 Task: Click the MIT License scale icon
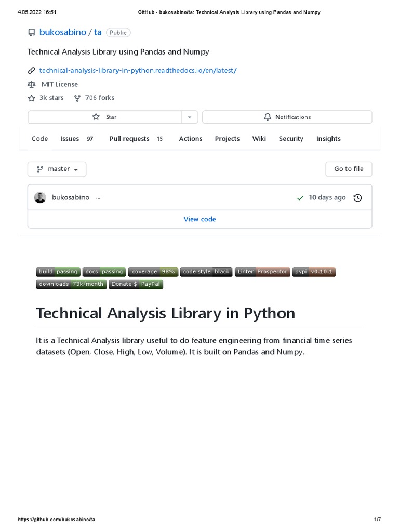[x=32, y=84]
